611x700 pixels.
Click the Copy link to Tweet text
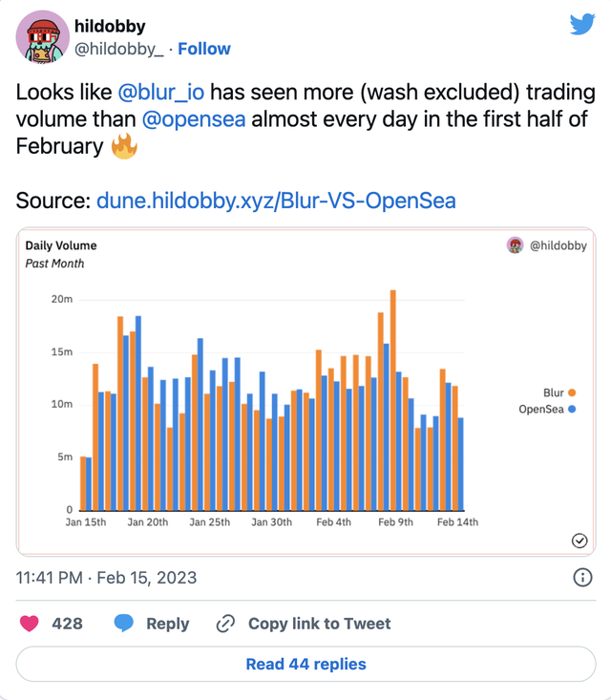click(x=319, y=624)
